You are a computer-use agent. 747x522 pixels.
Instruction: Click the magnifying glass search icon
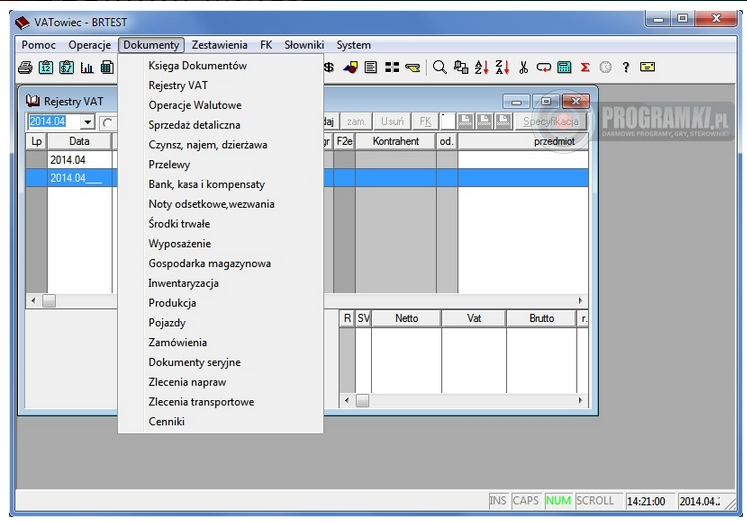pyautogui.click(x=440, y=67)
